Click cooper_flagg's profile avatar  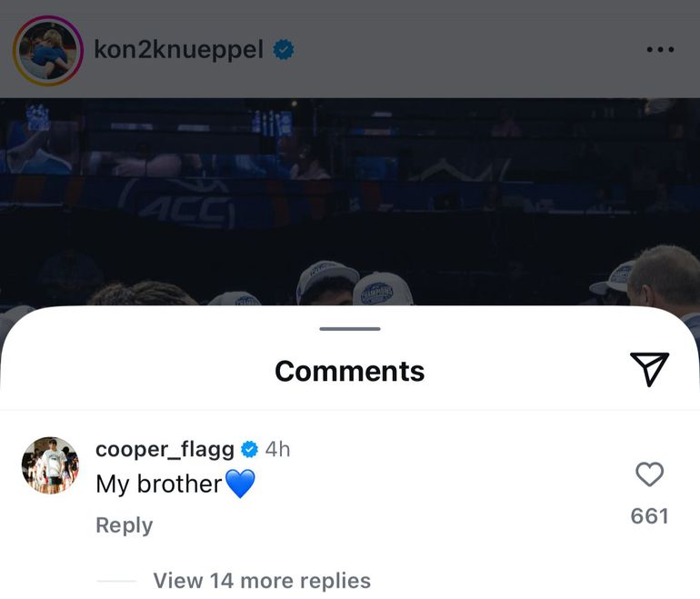[x=50, y=465]
